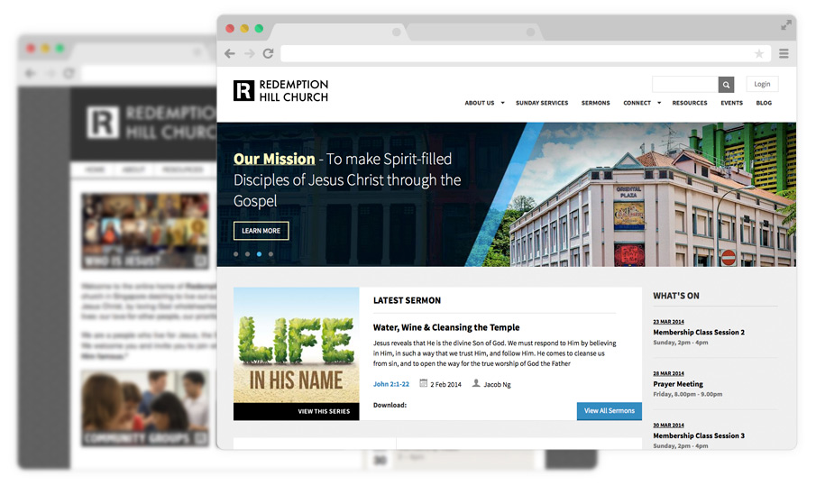
Task: Click the View All Sermons button
Action: 609,411
